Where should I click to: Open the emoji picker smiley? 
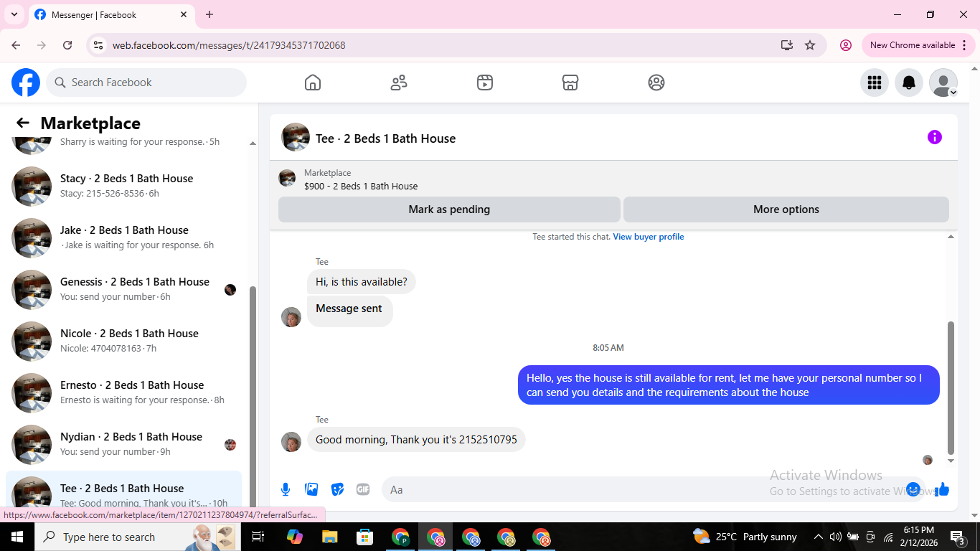(913, 489)
